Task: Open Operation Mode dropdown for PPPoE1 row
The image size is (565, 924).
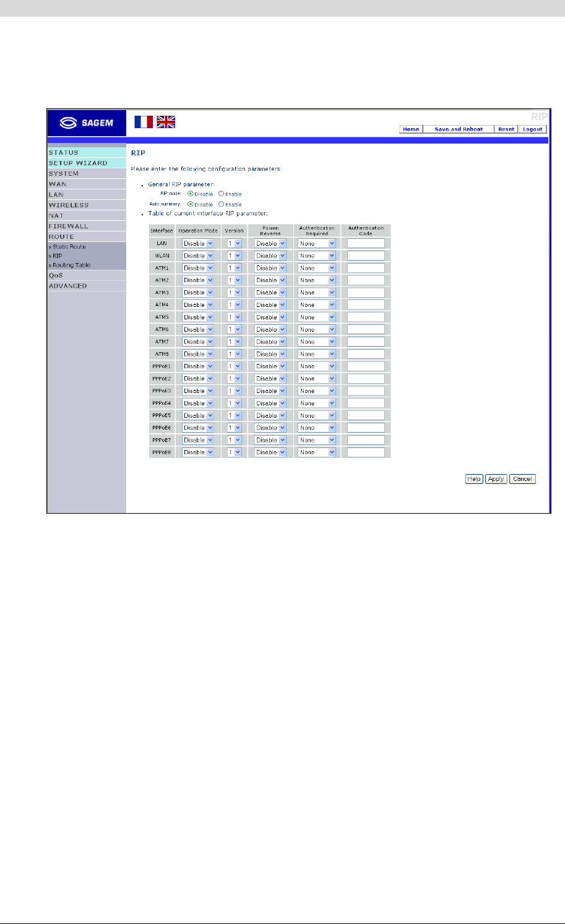Action: pyautogui.click(x=198, y=366)
